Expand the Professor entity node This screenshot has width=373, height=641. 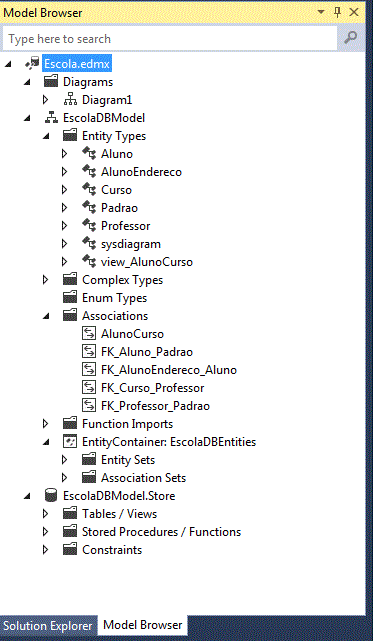(64, 226)
